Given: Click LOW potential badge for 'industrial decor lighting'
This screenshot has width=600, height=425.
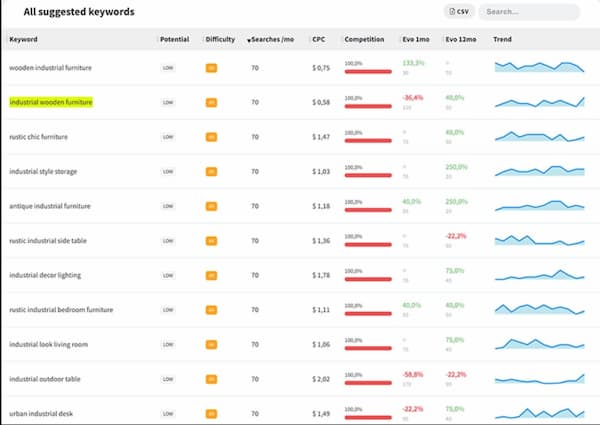Looking at the screenshot, I should [168, 275].
